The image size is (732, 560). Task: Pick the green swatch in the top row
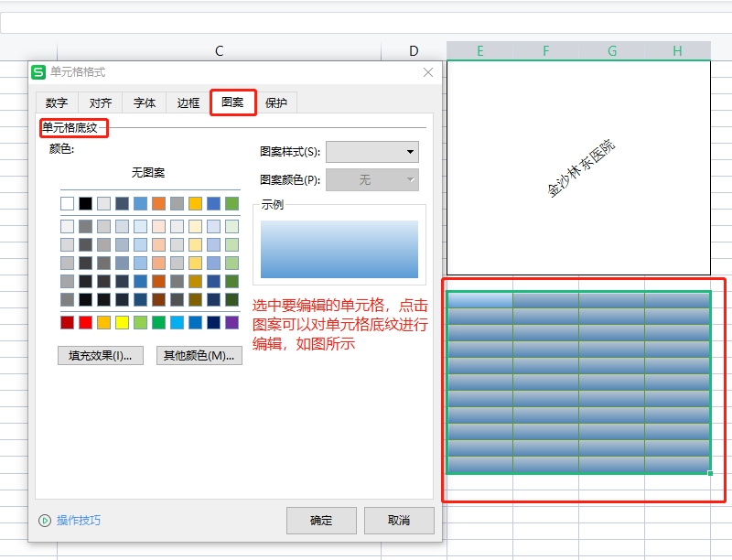point(232,203)
